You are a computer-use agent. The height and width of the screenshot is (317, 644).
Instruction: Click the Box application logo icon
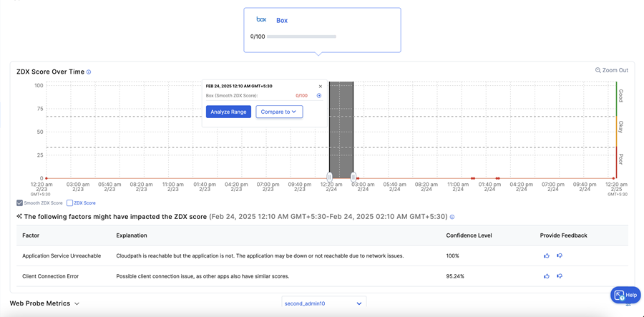coord(261,20)
